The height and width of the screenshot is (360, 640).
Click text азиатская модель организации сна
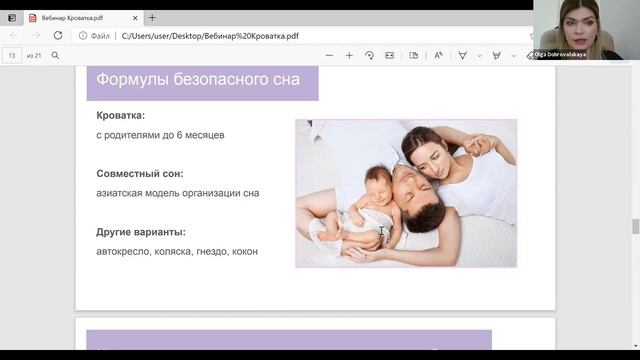[178, 193]
